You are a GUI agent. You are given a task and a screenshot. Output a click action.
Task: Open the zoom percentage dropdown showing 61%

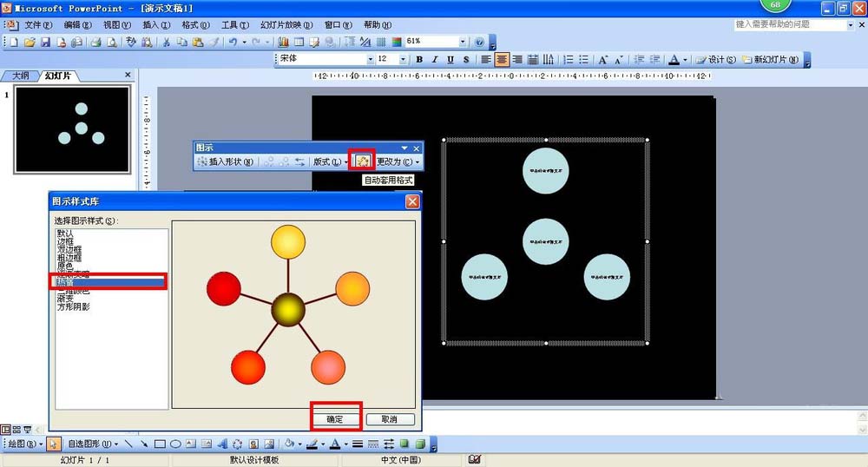pos(463,42)
